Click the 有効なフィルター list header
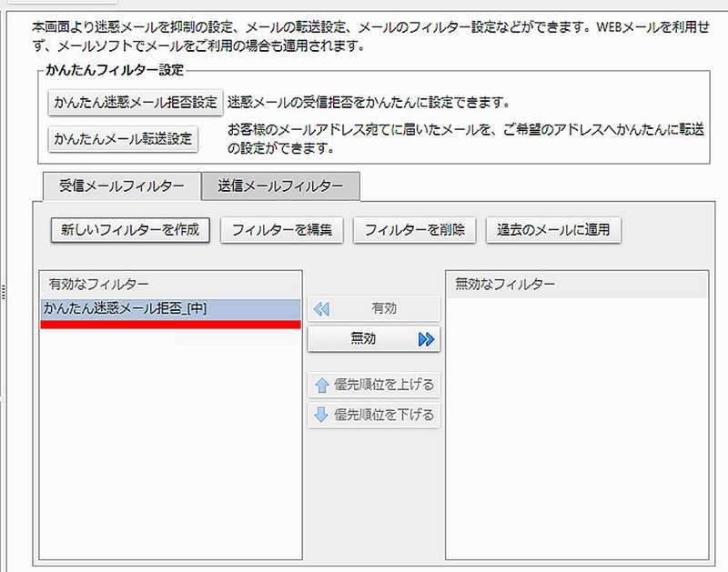 click(170, 285)
